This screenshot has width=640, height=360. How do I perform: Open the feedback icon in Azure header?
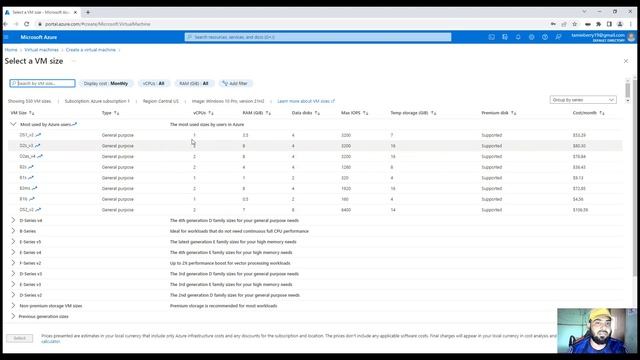pos(558,37)
